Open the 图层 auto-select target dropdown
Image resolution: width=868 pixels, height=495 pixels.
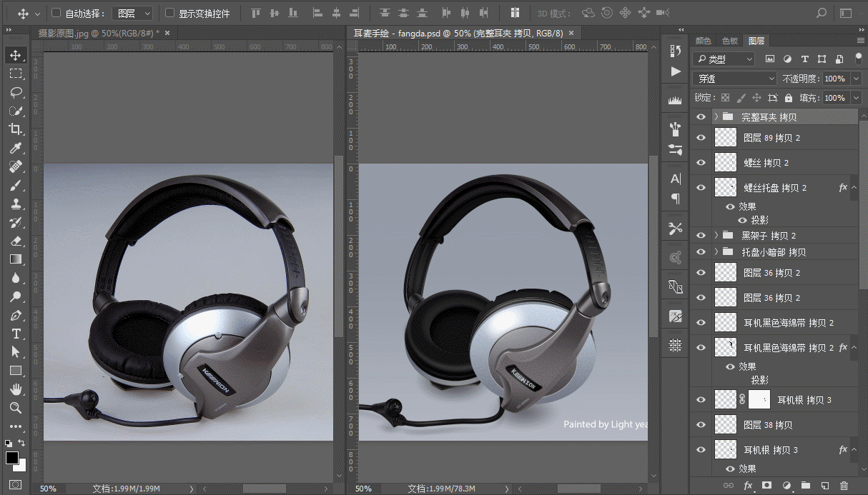click(133, 13)
